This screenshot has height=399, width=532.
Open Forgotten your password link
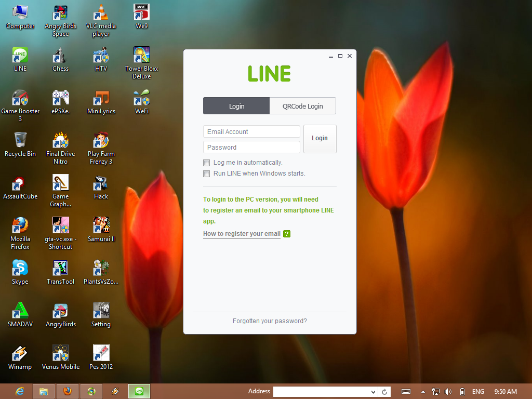click(270, 321)
